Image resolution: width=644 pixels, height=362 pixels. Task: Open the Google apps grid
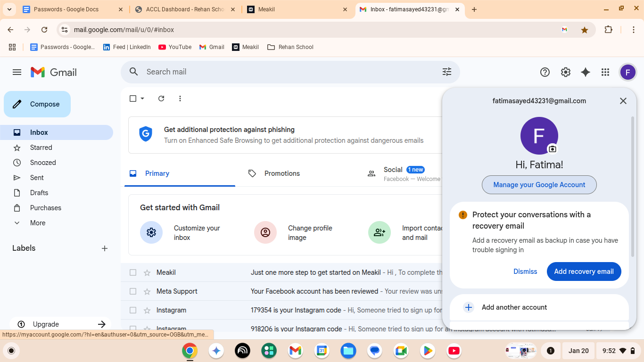[605, 72]
